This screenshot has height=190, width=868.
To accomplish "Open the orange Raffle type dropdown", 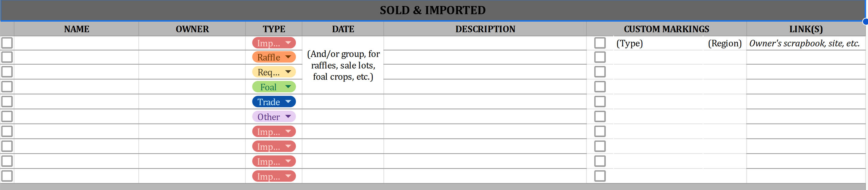I will point(288,57).
